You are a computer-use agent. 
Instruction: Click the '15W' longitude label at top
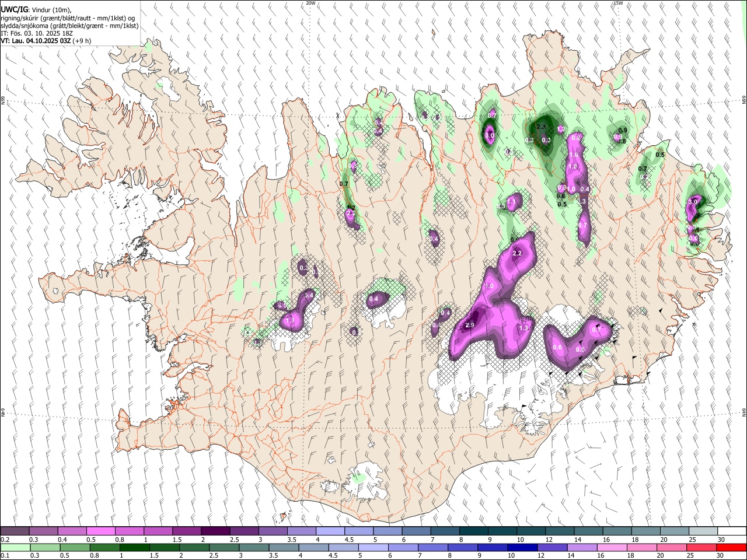[618, 3]
